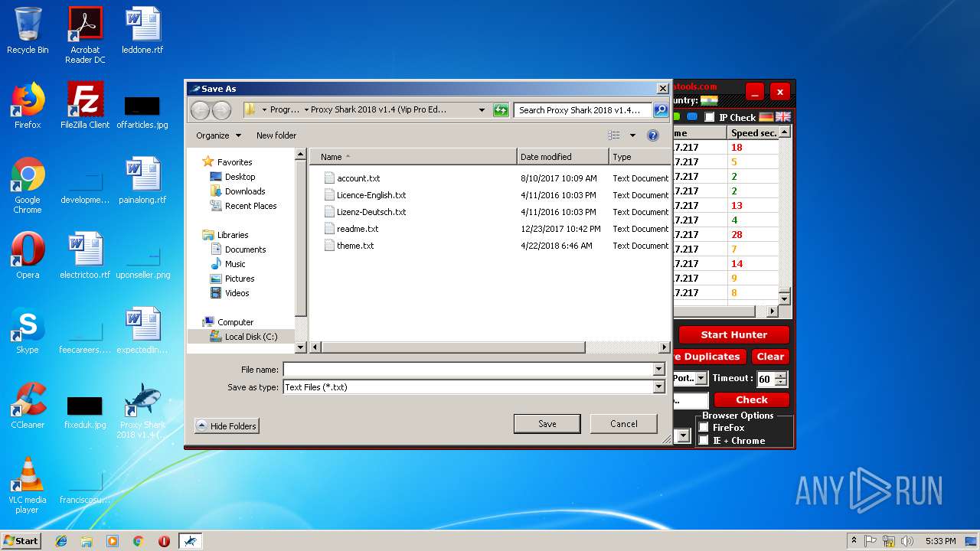The image size is (980, 551).
Task: Click the Save button
Action: click(x=547, y=424)
